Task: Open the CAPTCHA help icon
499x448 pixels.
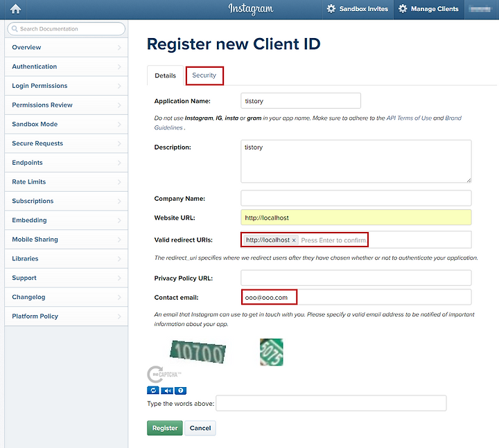Action: pyautogui.click(x=180, y=390)
